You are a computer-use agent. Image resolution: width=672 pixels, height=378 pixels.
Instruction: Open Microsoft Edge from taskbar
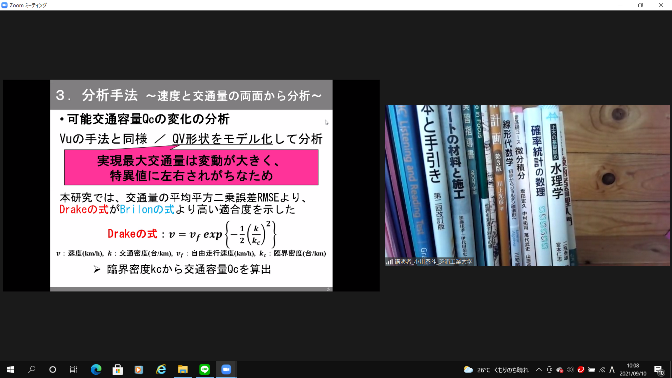click(96, 369)
